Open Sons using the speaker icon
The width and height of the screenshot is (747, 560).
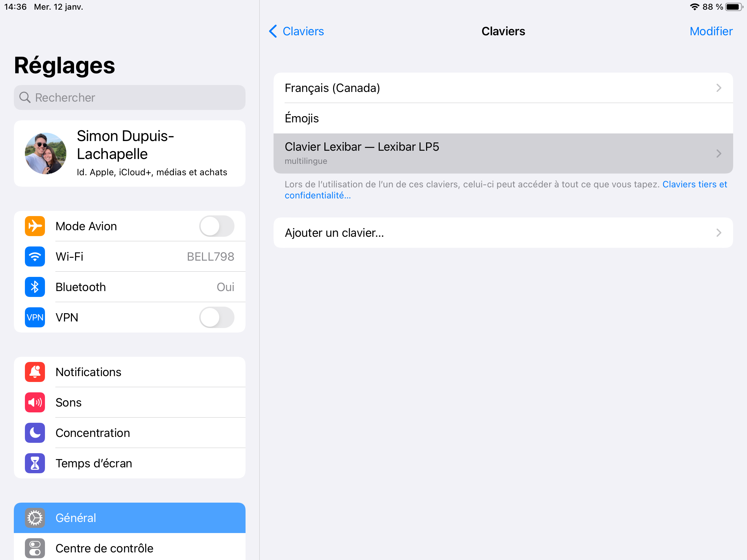(35, 402)
